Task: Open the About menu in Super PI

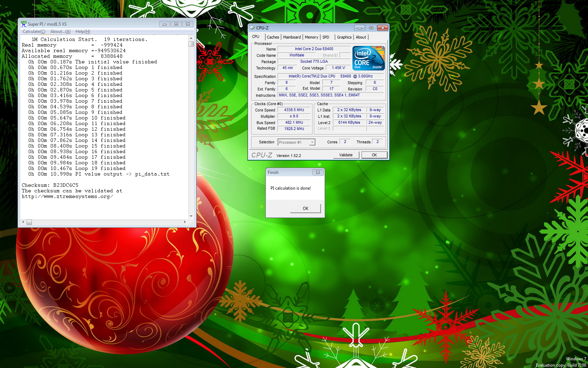Action: [x=60, y=32]
